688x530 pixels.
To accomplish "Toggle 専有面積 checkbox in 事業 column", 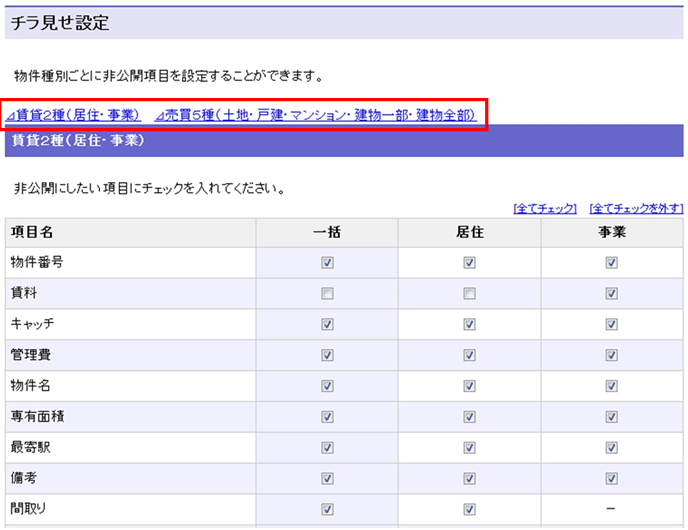I will pyautogui.click(x=612, y=416).
